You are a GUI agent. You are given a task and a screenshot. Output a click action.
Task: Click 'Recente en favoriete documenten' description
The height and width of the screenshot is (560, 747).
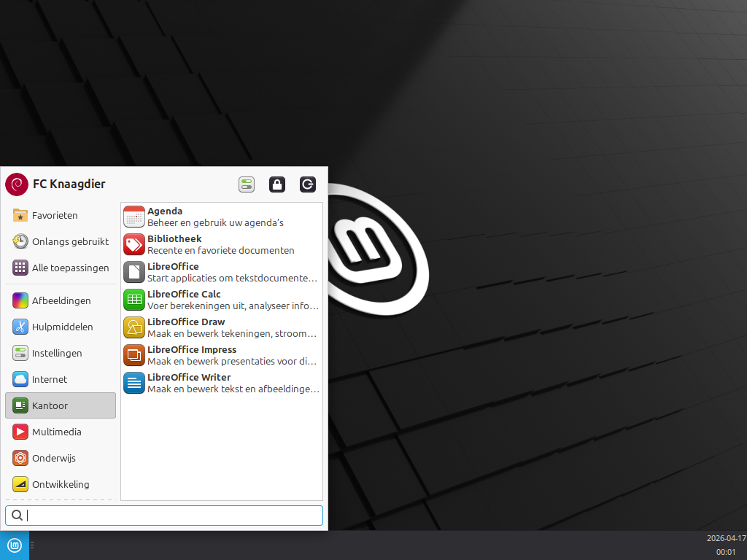[220, 251]
